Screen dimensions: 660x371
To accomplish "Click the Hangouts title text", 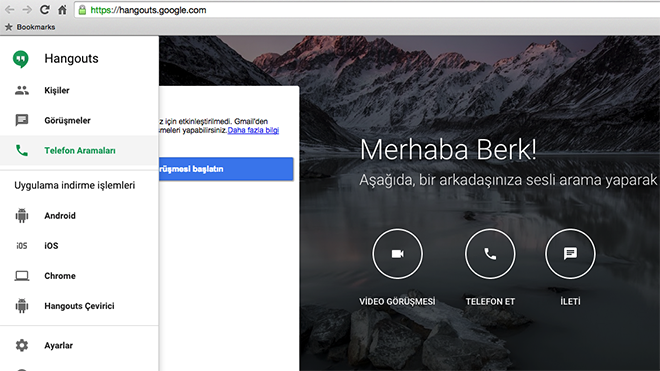I will coord(72,59).
